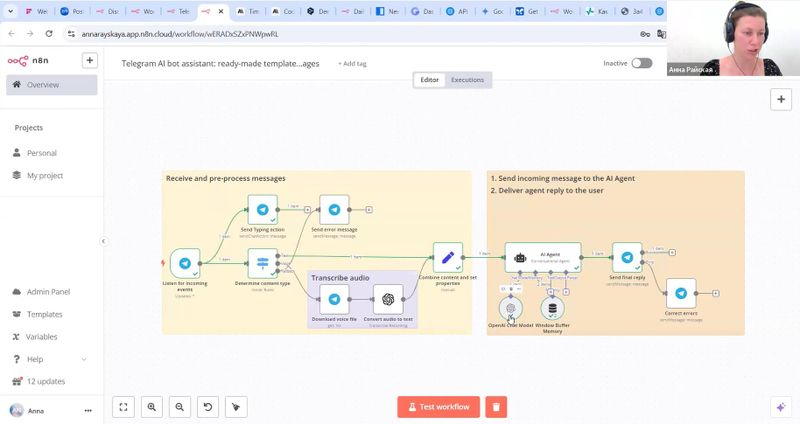
Task: Collapse the left sidebar with the chevron
Action: (103, 241)
